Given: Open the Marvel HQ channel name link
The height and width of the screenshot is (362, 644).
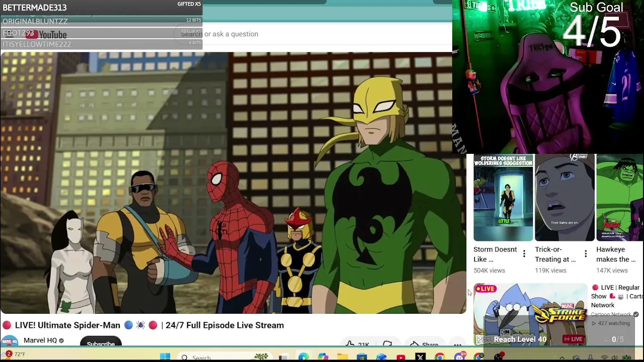Looking at the screenshot, I should pyautogui.click(x=40, y=340).
